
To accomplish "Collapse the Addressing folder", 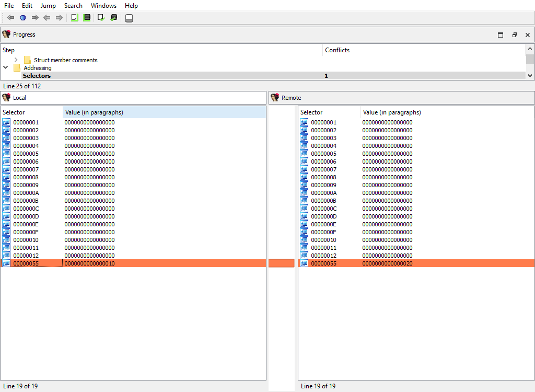I will click(x=6, y=68).
